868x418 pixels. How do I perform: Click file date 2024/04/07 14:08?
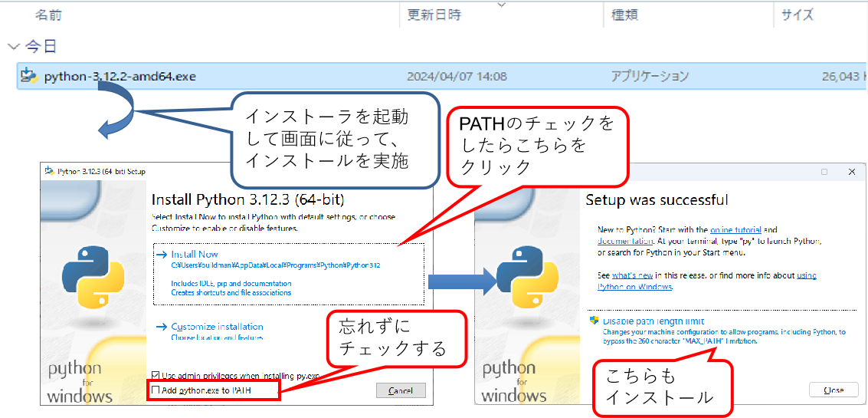click(457, 76)
